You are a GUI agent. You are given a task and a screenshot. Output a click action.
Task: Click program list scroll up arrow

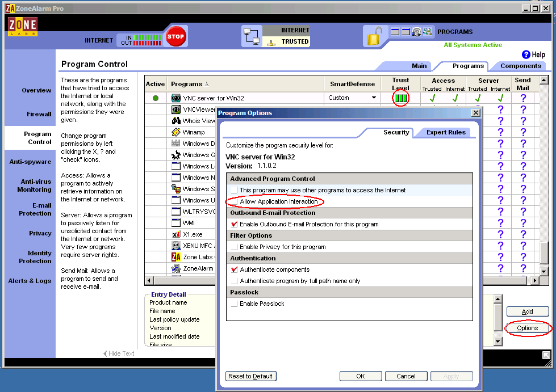(x=544, y=81)
